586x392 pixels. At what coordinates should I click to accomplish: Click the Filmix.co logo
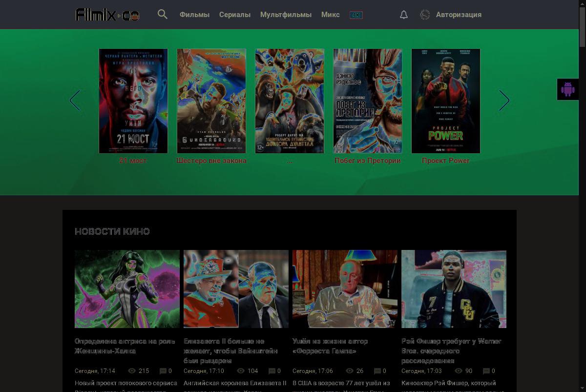click(x=107, y=15)
